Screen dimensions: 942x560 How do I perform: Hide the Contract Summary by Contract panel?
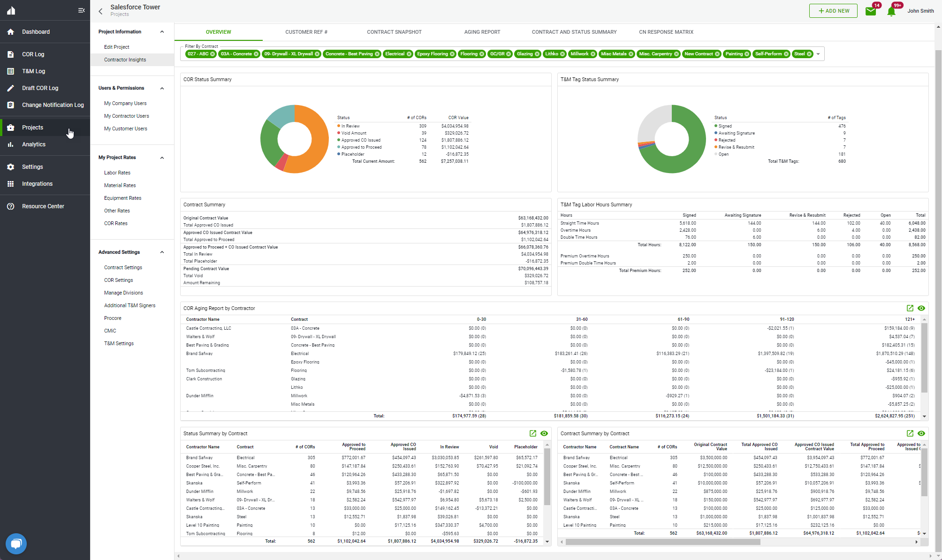click(921, 433)
